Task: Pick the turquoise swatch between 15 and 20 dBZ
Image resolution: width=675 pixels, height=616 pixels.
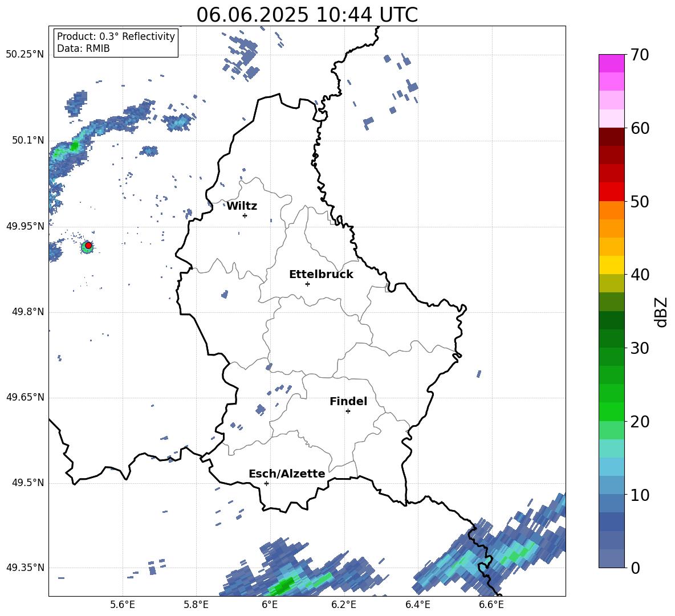Action: tap(611, 448)
